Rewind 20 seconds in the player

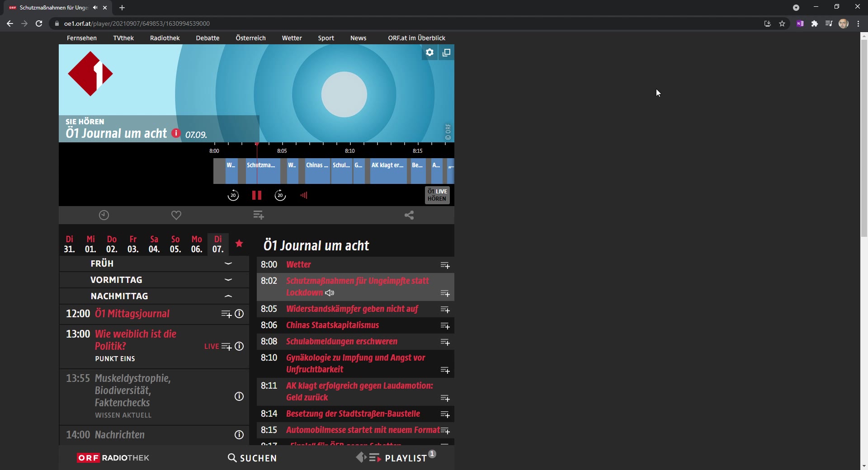click(x=233, y=195)
